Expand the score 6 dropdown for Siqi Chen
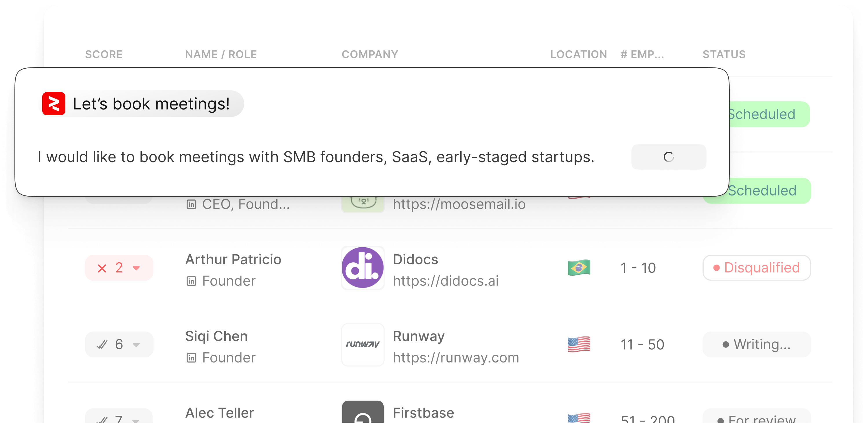Viewport: 868px width, 423px height. (x=136, y=345)
